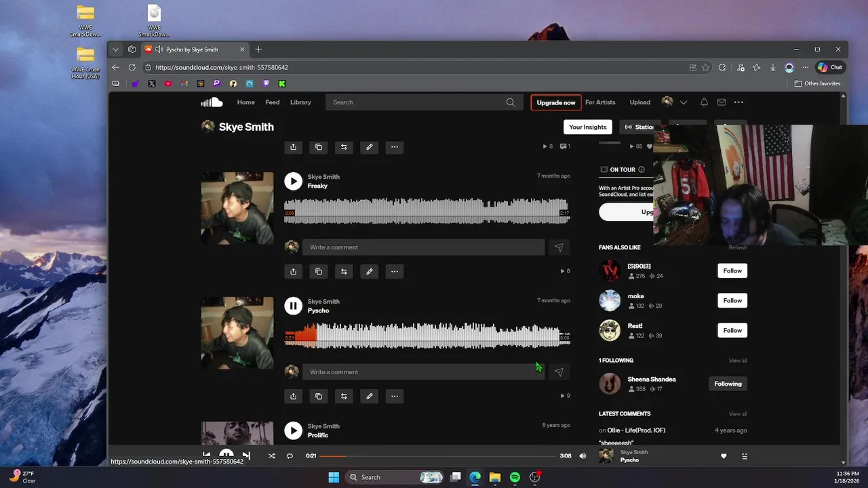Open the messages envelope icon
This screenshot has width=868, height=488.
(722, 102)
